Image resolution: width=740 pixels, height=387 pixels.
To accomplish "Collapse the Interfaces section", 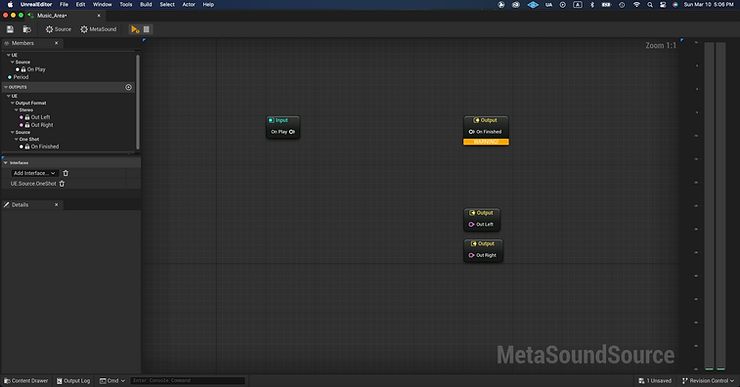I will tap(6, 163).
